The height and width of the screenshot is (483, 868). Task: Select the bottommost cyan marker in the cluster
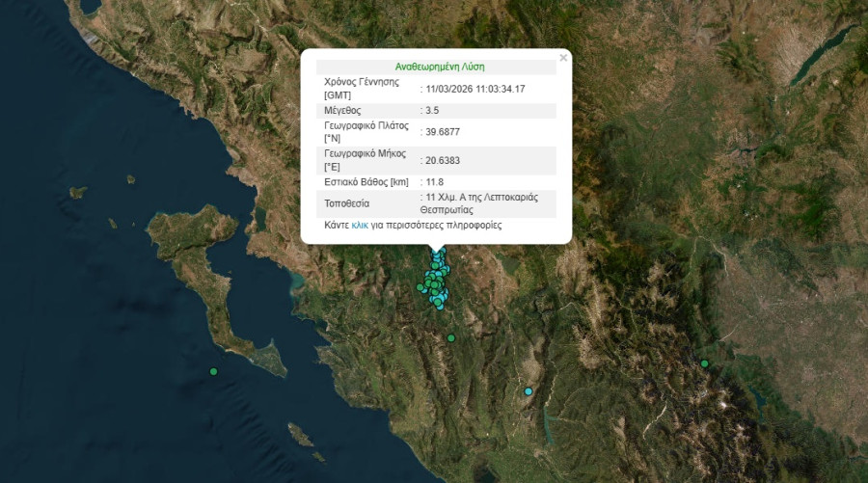tap(439, 305)
